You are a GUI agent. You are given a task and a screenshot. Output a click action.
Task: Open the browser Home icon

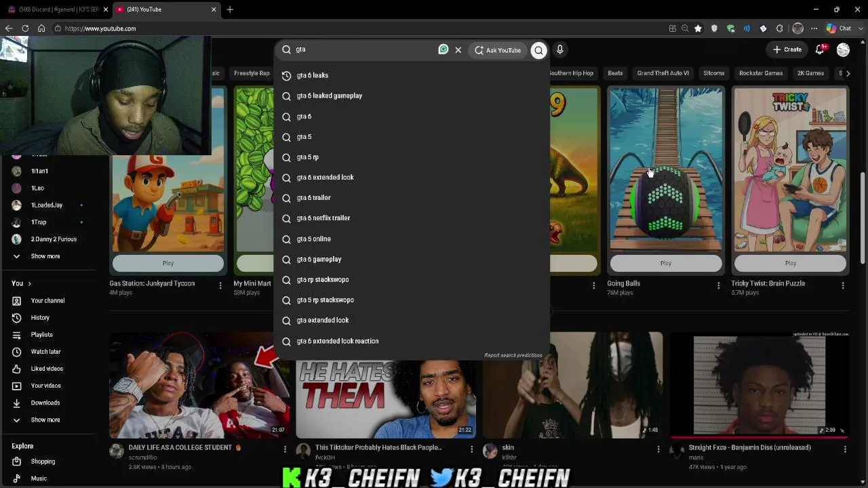pyautogui.click(x=41, y=28)
